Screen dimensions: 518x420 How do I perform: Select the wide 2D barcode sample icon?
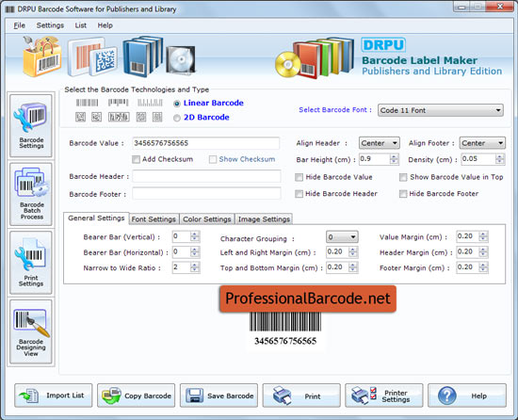click(119, 117)
